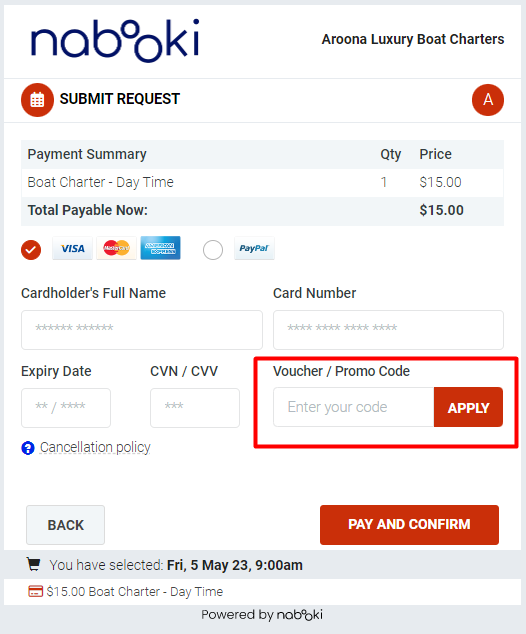Apply the voucher code with APPLY button
526x634 pixels.
(x=468, y=408)
